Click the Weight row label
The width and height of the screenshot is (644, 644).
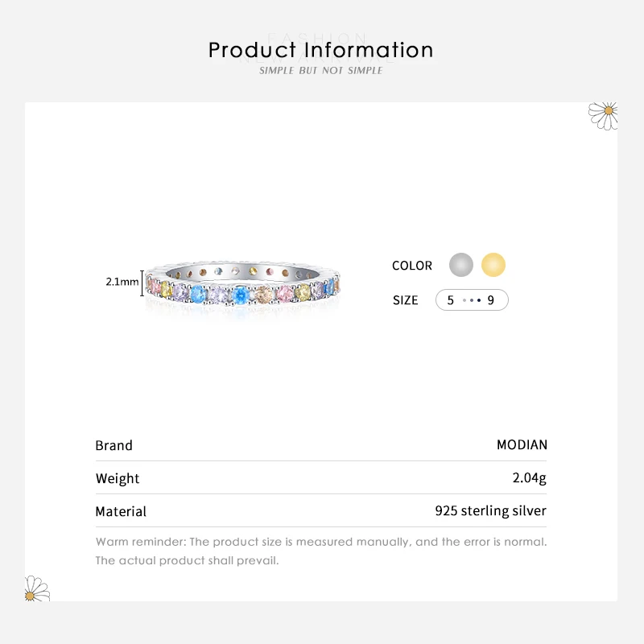coord(118,478)
